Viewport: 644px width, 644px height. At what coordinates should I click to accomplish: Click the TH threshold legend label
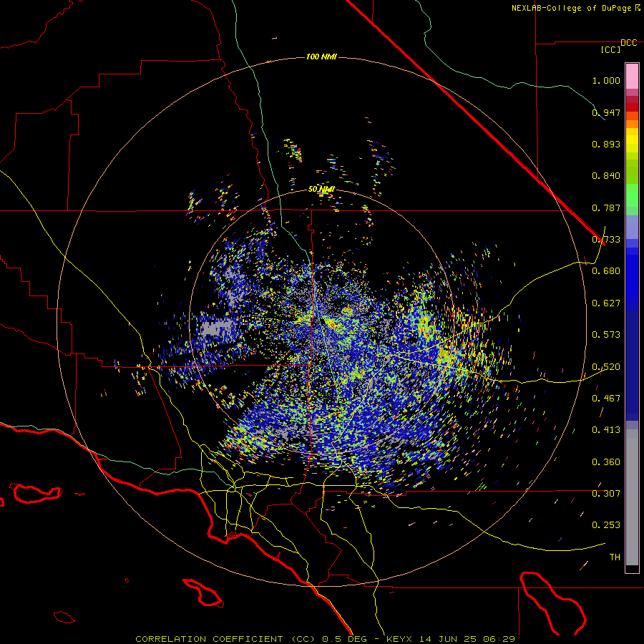click(615, 557)
